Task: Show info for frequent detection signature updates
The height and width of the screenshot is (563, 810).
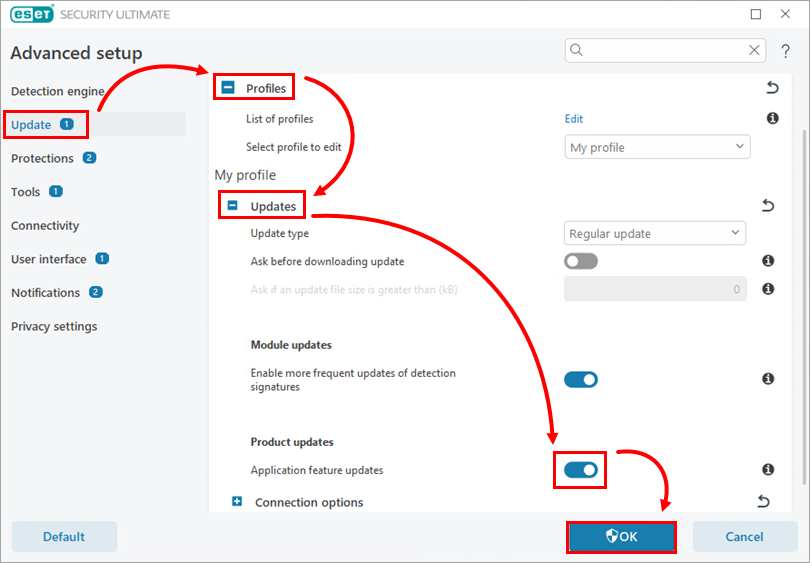Action: [768, 379]
